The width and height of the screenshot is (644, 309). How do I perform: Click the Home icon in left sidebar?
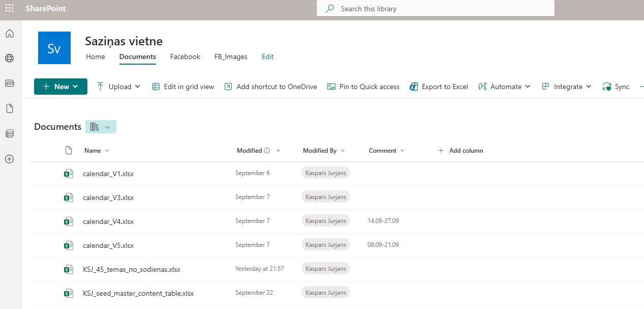point(9,33)
